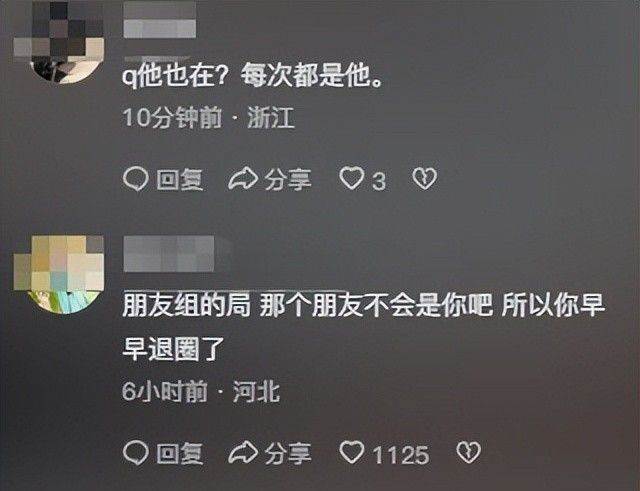640x491 pixels.
Task: Open first commenter's pixelated avatar
Action: pos(59,42)
